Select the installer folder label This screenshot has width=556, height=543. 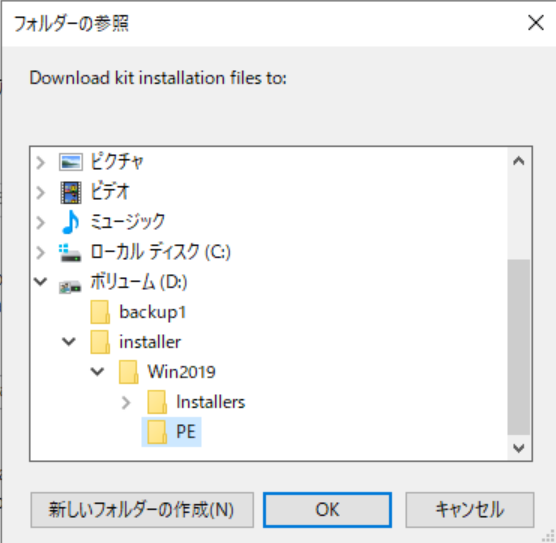[x=150, y=342]
